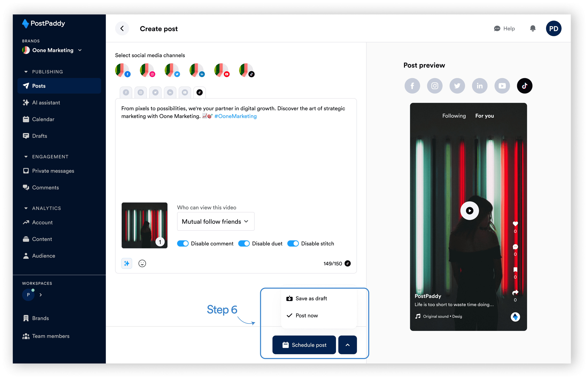This screenshot has height=379, width=588.
Task: Open the emoji picker icon
Action: (x=142, y=263)
